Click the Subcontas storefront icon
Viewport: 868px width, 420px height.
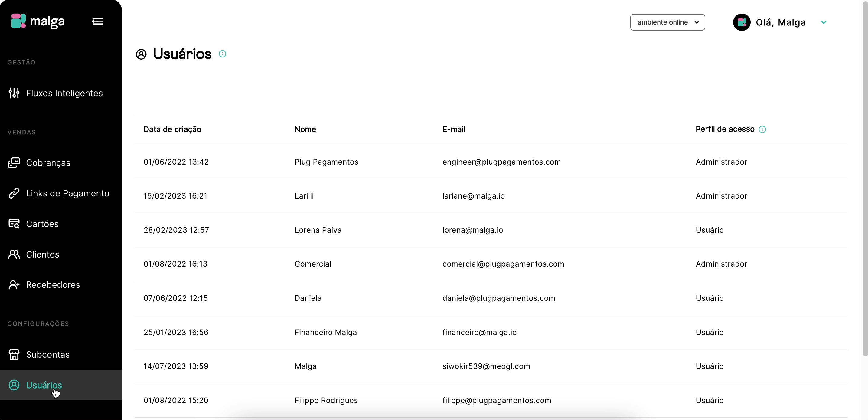14,355
